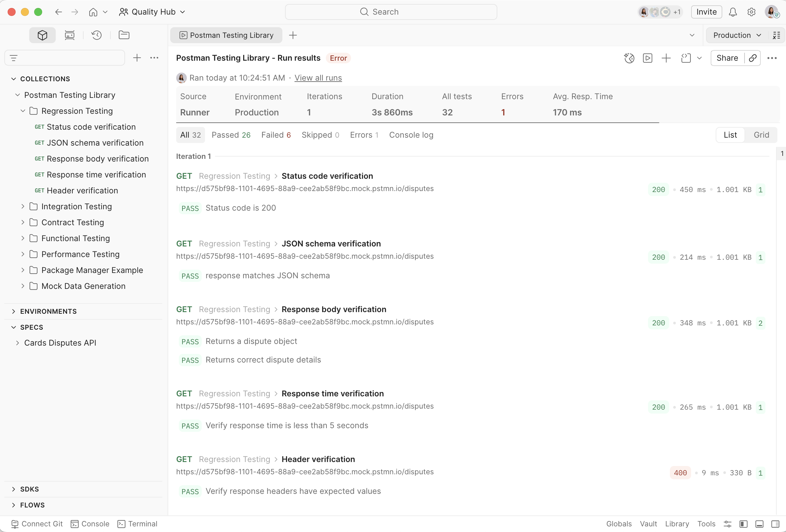Click the plus icon in run results toolbar
Image resolution: width=786 pixels, height=532 pixels.
click(666, 58)
